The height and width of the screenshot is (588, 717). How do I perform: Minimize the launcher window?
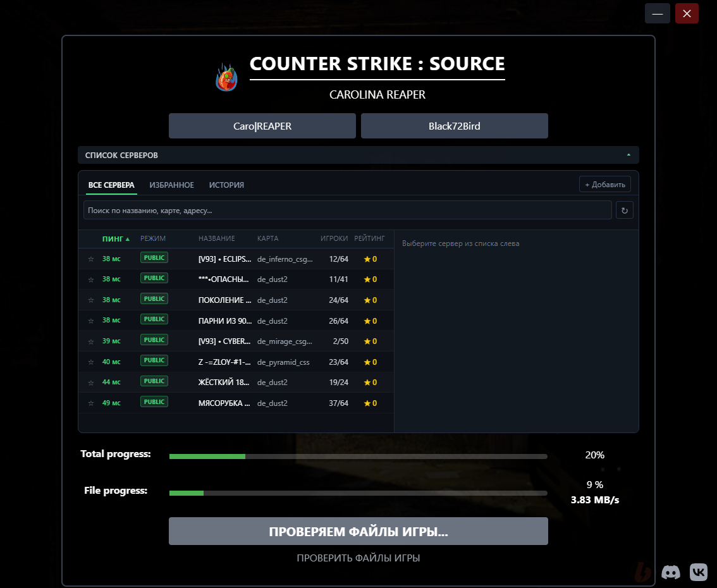tap(657, 13)
